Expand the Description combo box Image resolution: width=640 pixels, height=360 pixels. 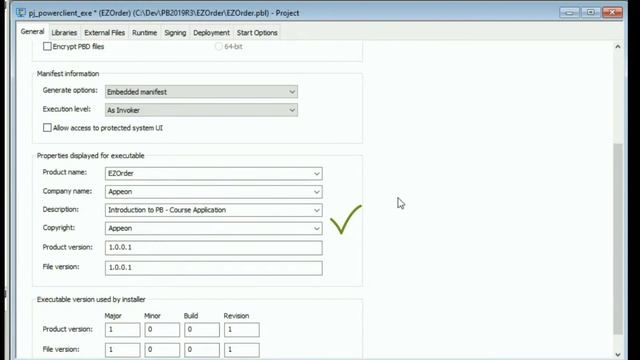tap(316, 210)
